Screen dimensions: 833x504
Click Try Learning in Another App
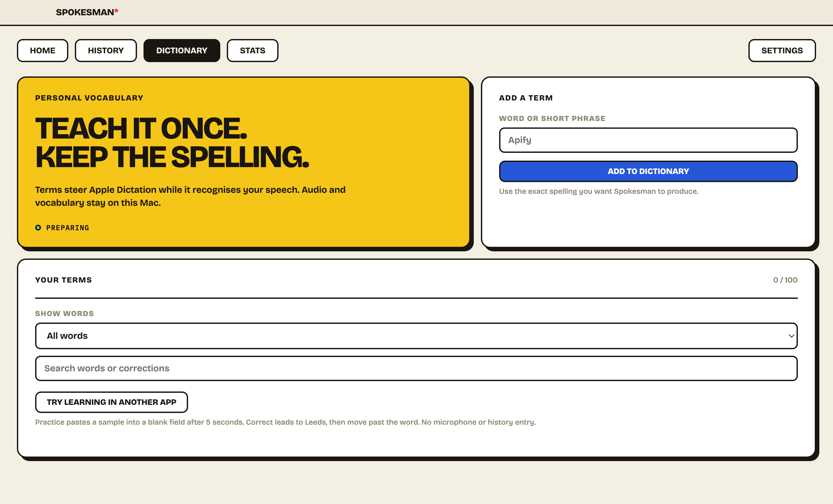pyautogui.click(x=112, y=402)
